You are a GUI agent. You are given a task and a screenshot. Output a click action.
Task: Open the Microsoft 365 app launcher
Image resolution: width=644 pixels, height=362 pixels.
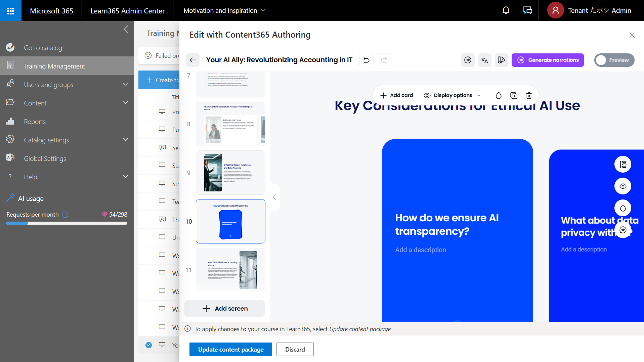pyautogui.click(x=10, y=10)
